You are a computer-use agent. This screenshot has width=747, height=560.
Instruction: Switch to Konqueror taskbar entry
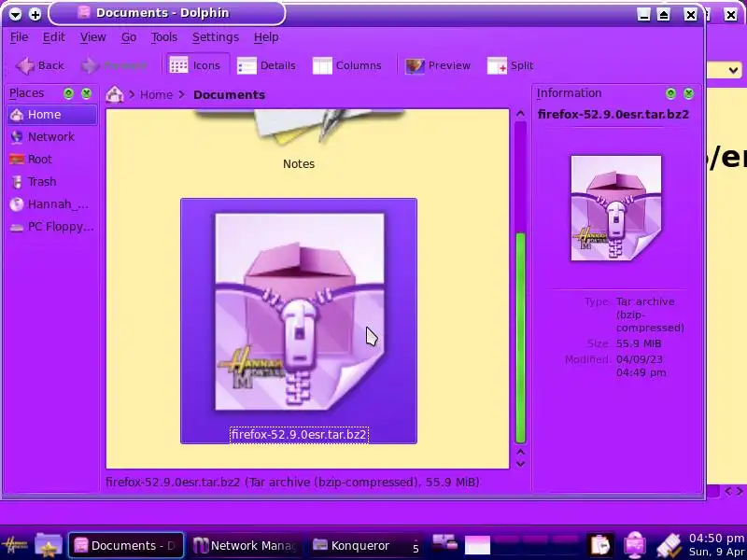(x=365, y=545)
